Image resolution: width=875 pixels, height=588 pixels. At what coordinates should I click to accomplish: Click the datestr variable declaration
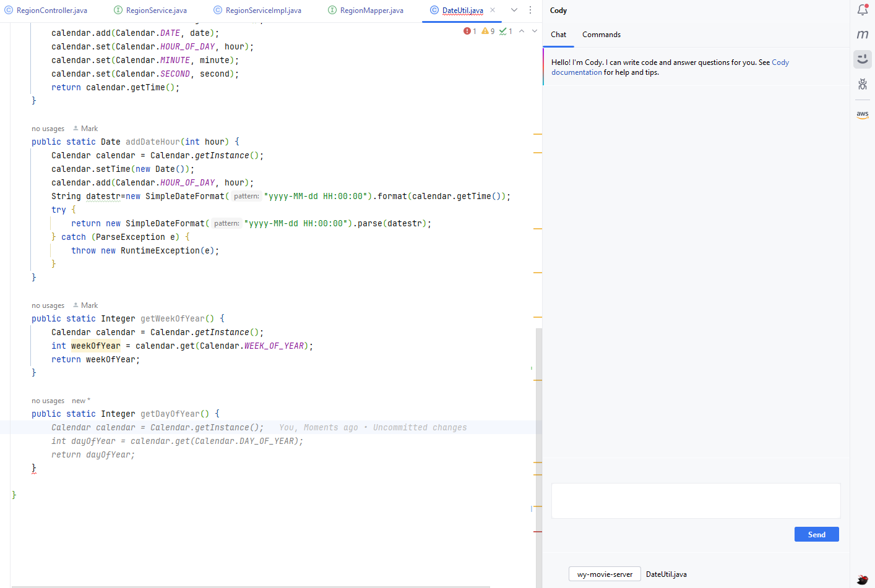pos(103,196)
